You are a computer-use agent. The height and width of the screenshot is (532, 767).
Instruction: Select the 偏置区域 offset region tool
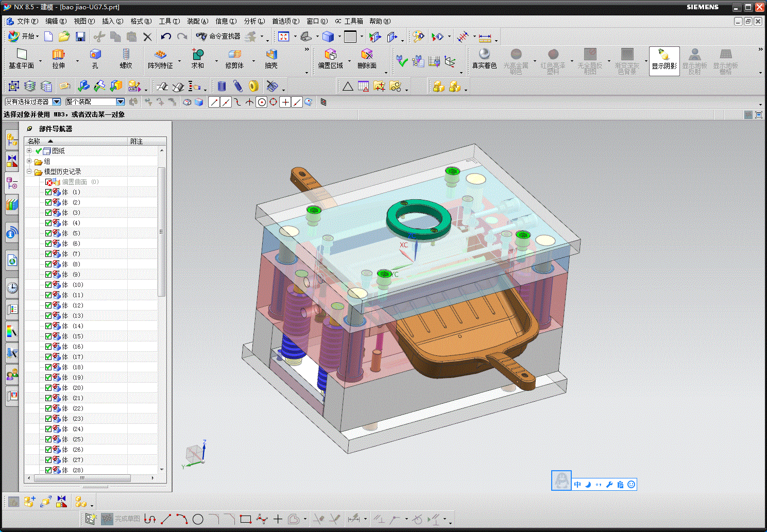tap(330, 59)
